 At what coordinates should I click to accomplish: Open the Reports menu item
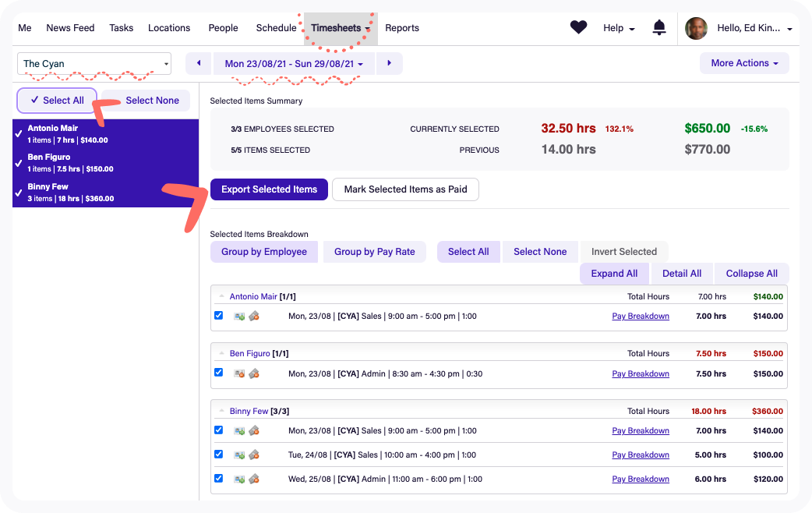[x=401, y=28]
